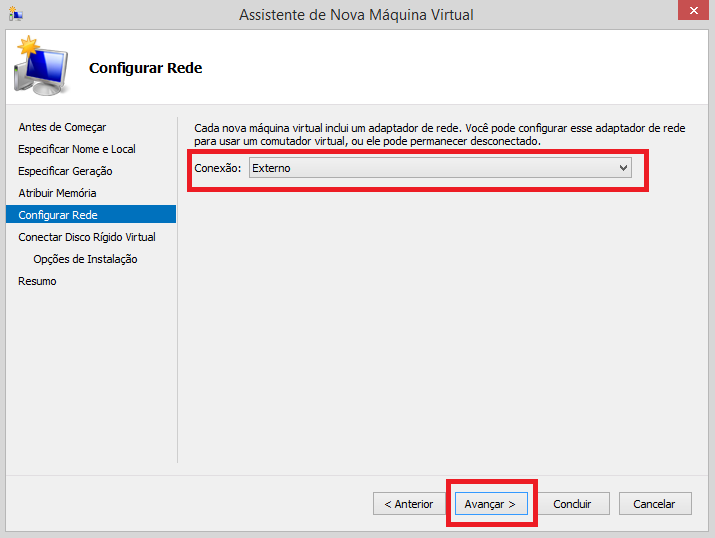This screenshot has width=715, height=538.
Task: Go to the Antes de Começar step
Action: (x=62, y=127)
